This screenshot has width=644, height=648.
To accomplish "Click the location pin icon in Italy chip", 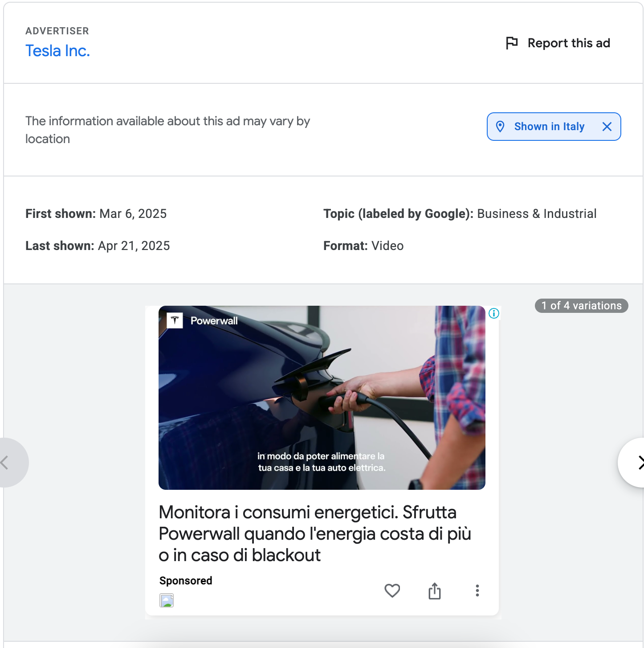I will tap(500, 127).
